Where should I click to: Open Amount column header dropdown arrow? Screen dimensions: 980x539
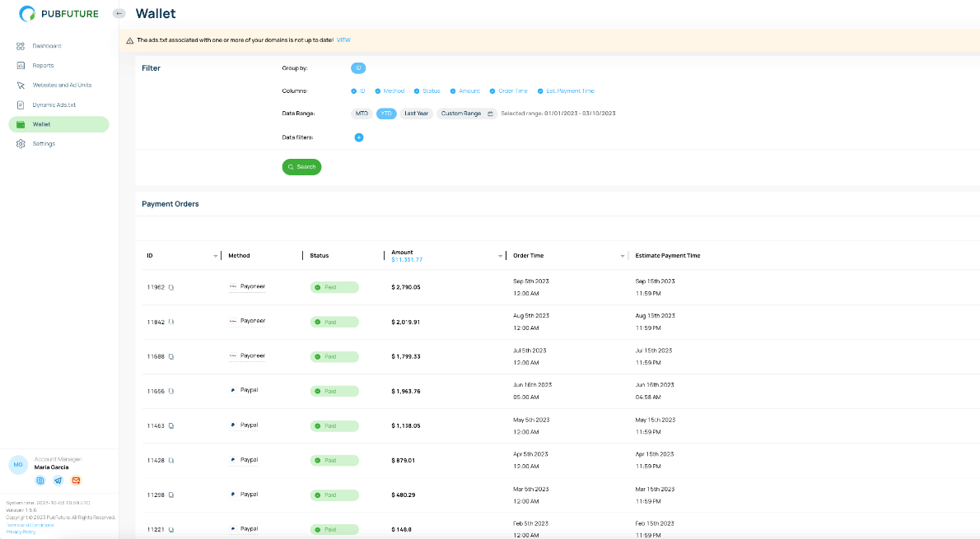click(x=500, y=256)
